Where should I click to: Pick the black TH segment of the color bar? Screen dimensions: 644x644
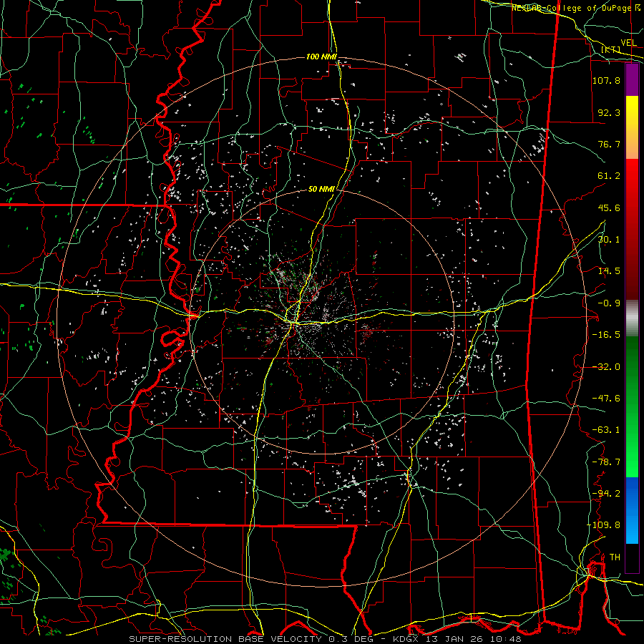point(632,558)
